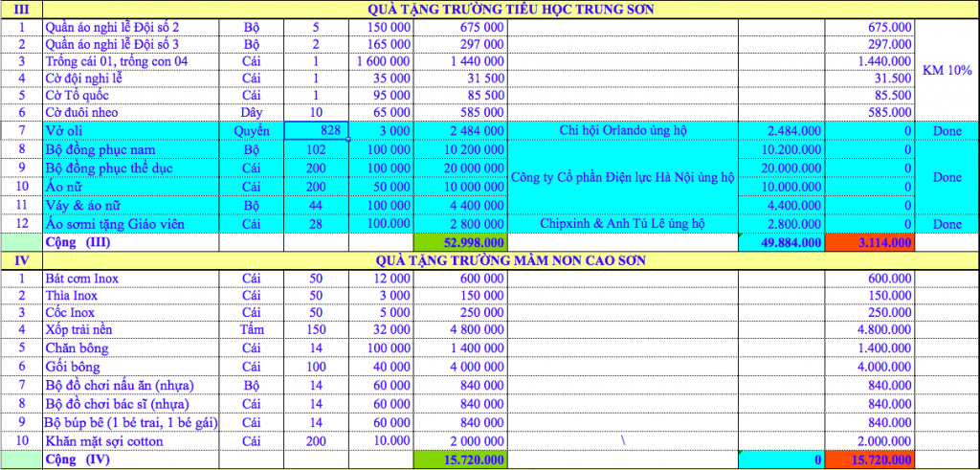Select the cell 'Xốp trải nền'

[131, 328]
